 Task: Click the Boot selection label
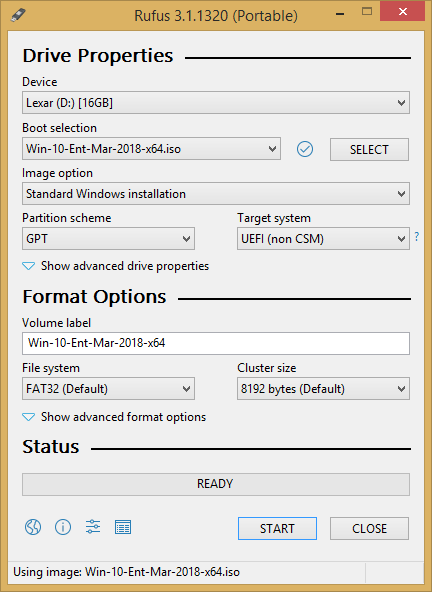pyautogui.click(x=59, y=128)
